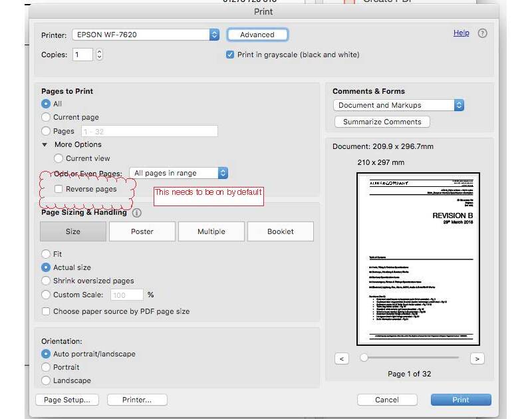This screenshot has height=419, width=532.
Task: Show previous page in preview
Action: (342, 358)
